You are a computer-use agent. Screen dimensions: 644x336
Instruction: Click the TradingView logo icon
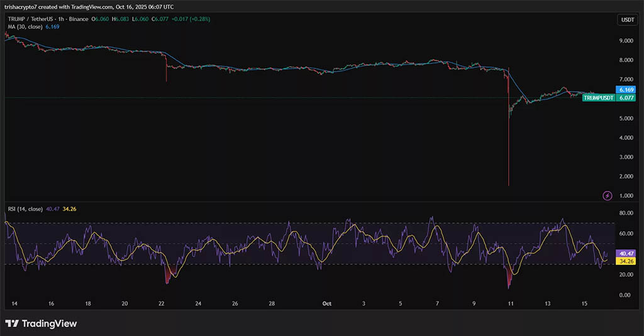coord(11,323)
